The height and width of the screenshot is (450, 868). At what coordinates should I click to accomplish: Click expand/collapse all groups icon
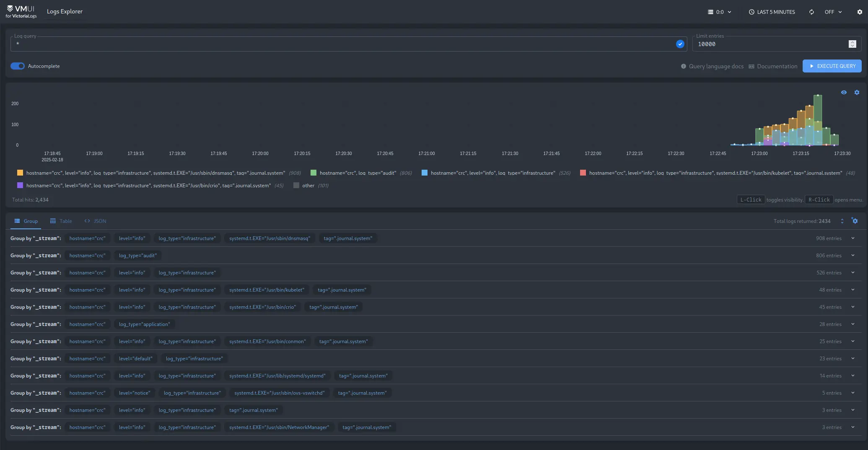[842, 221]
